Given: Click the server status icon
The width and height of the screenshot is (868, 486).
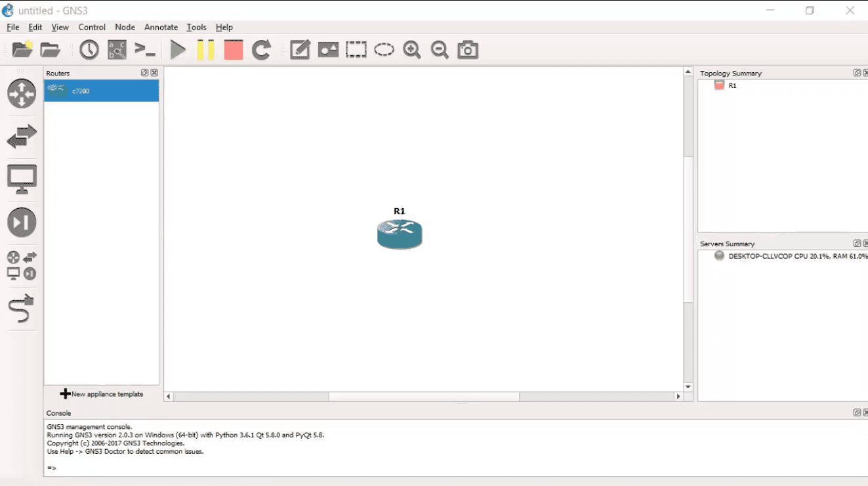Looking at the screenshot, I should 719,256.
